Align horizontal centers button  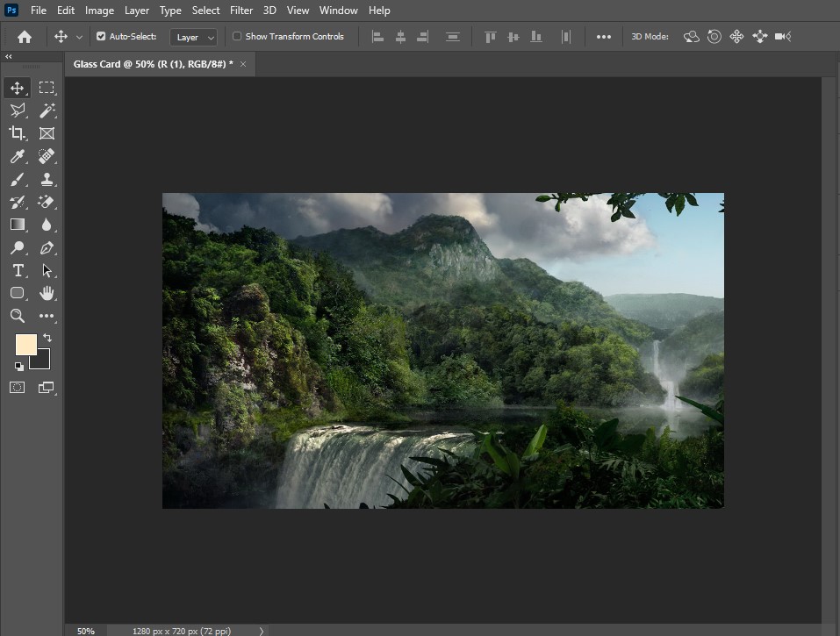[x=400, y=37]
